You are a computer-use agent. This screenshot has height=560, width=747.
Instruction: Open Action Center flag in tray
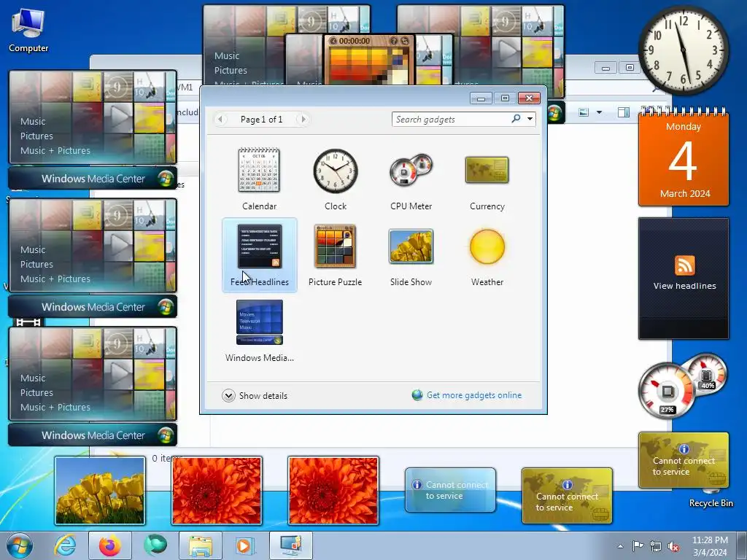click(638, 546)
